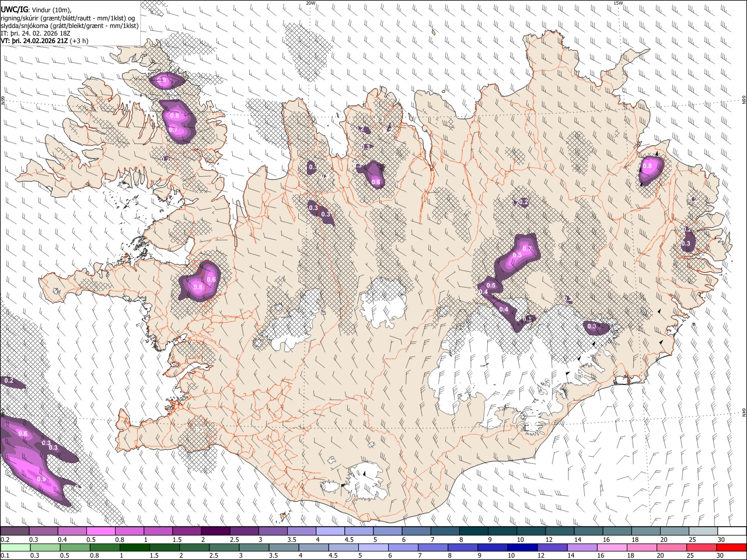Select the 'IT: þri. 24. 02. 2026 18Z' line

(36, 33)
